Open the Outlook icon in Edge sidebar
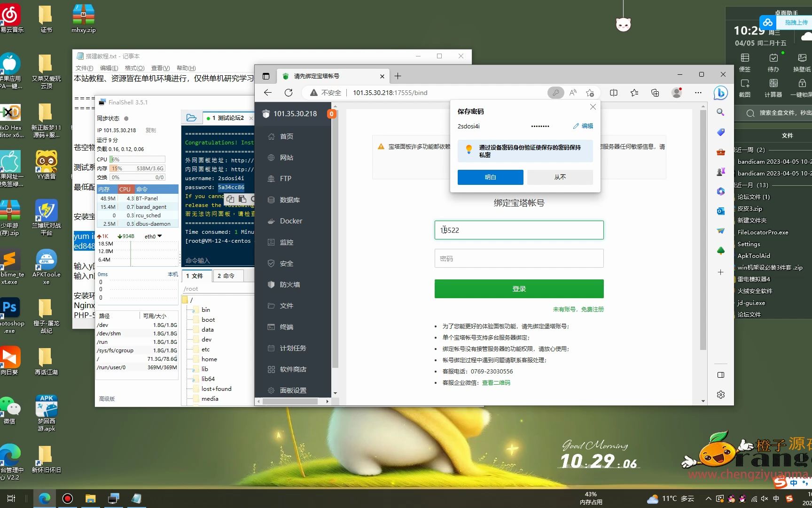The width and height of the screenshot is (812, 508). (x=720, y=211)
